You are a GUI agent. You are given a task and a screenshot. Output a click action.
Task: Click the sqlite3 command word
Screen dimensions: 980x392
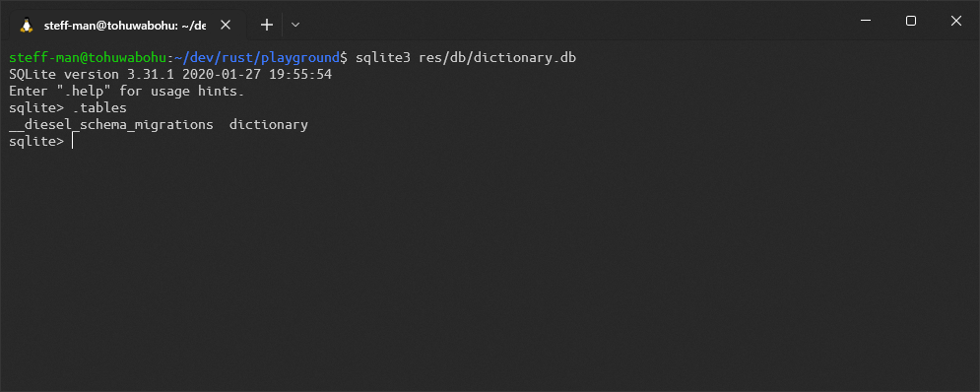tap(382, 58)
